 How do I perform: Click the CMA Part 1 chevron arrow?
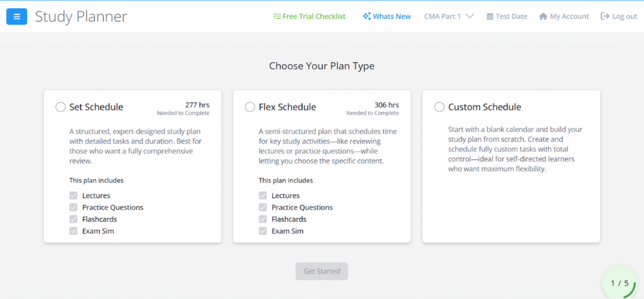470,16
